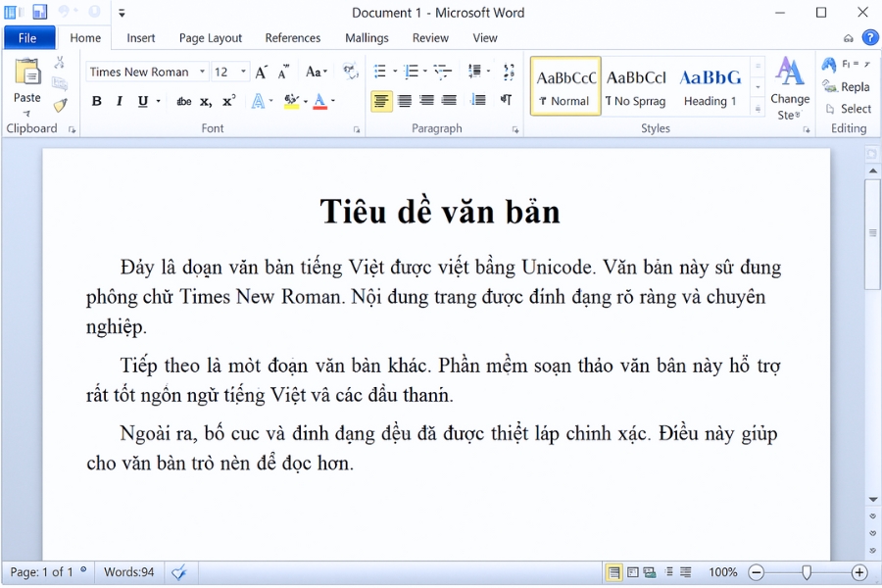Select the bullet list icon
882x588 pixels.
pyautogui.click(x=379, y=71)
